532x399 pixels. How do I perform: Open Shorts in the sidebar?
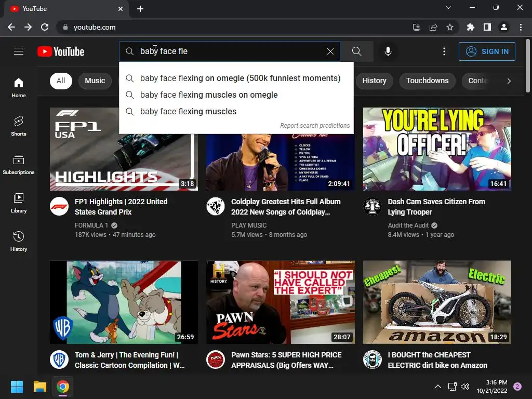click(19, 126)
